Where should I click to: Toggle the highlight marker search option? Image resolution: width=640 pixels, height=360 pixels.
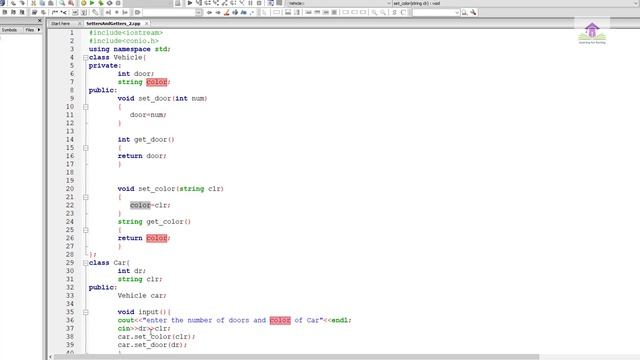[x=227, y=12]
